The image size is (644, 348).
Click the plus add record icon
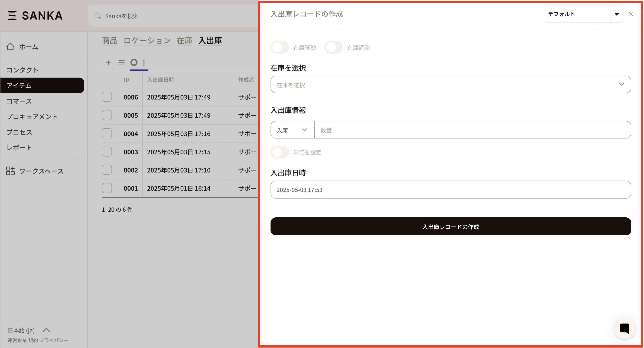(x=108, y=62)
